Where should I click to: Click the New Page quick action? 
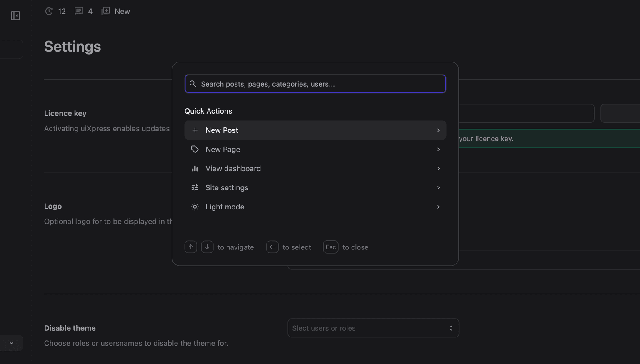point(222,149)
